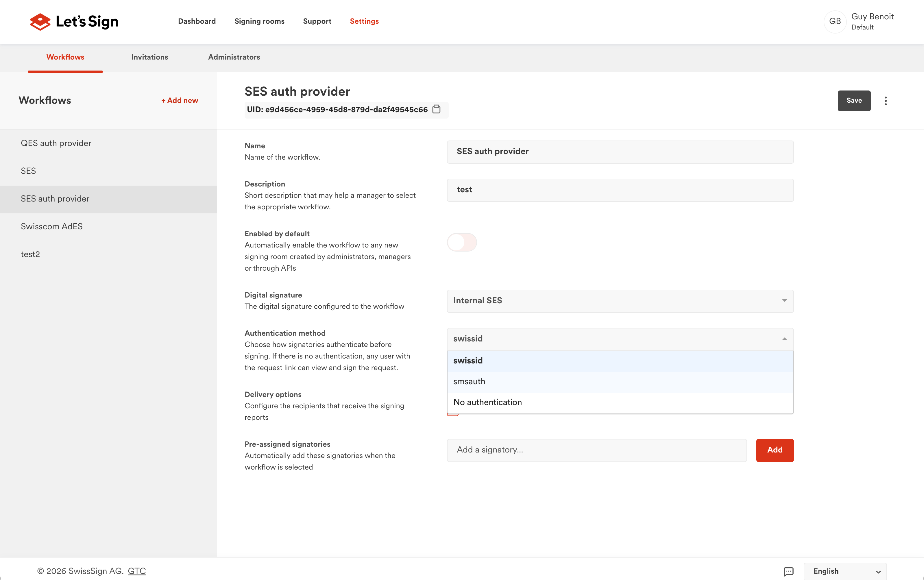Save the workflow changes
This screenshot has height=580, width=924.
tap(854, 101)
